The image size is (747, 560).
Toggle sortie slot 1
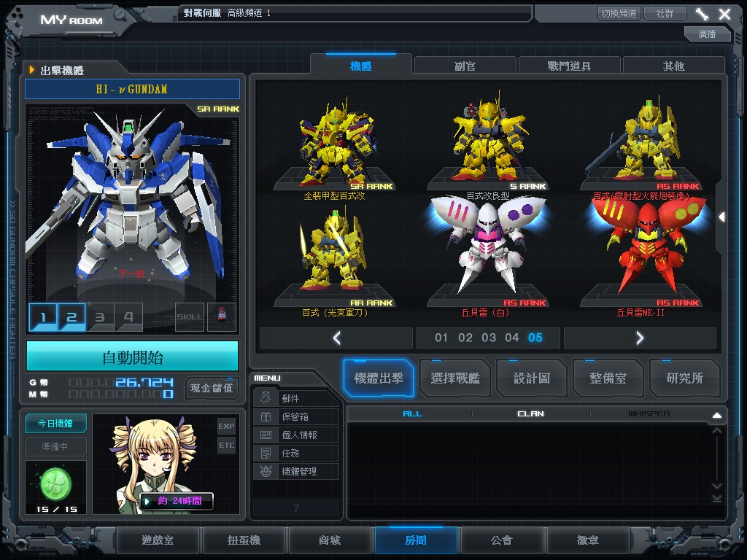(x=43, y=317)
